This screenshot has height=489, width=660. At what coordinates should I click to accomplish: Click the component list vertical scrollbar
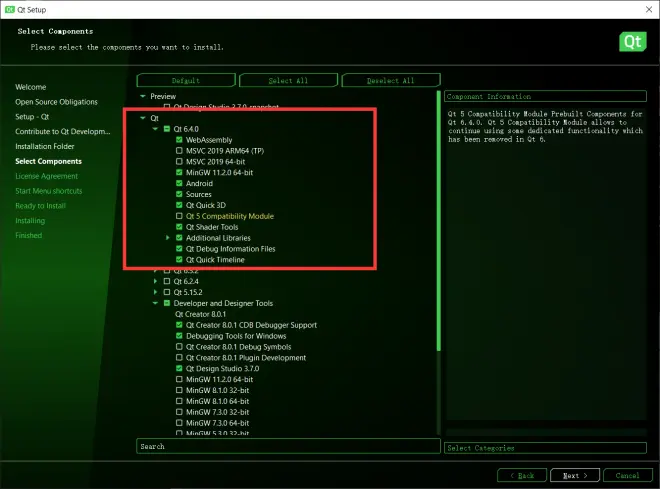[x=439, y=220]
